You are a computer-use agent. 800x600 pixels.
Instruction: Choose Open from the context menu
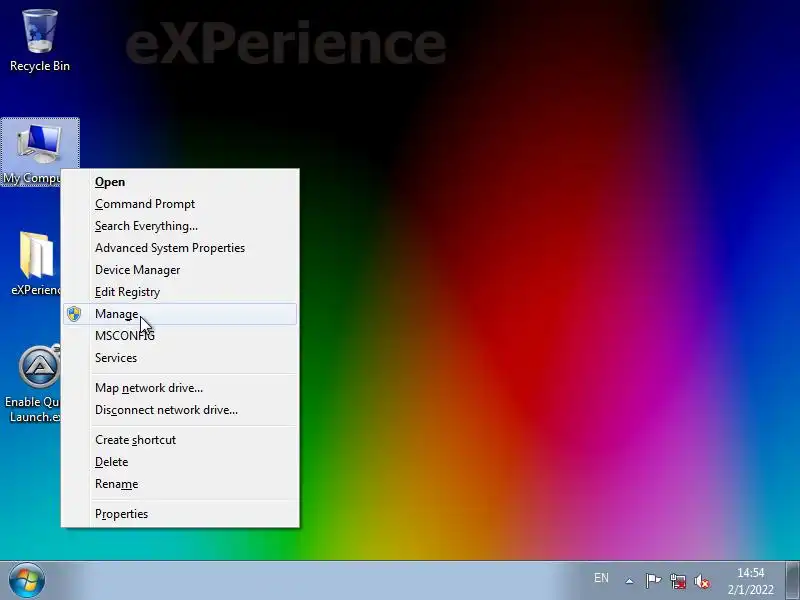[x=180, y=182]
